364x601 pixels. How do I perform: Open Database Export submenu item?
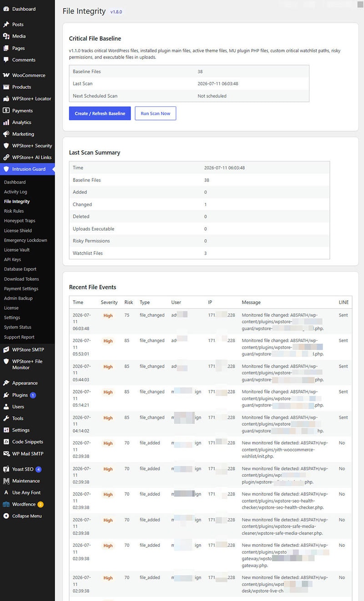click(20, 269)
